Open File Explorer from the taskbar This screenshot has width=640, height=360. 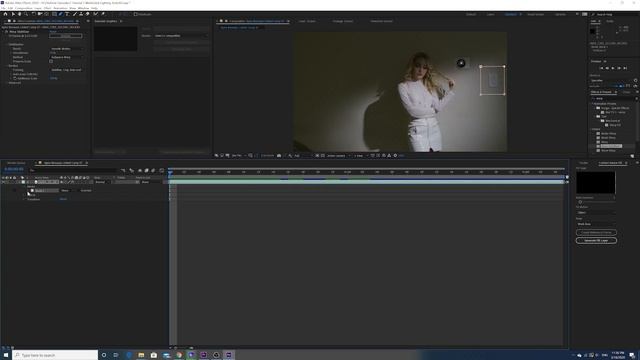point(141,355)
